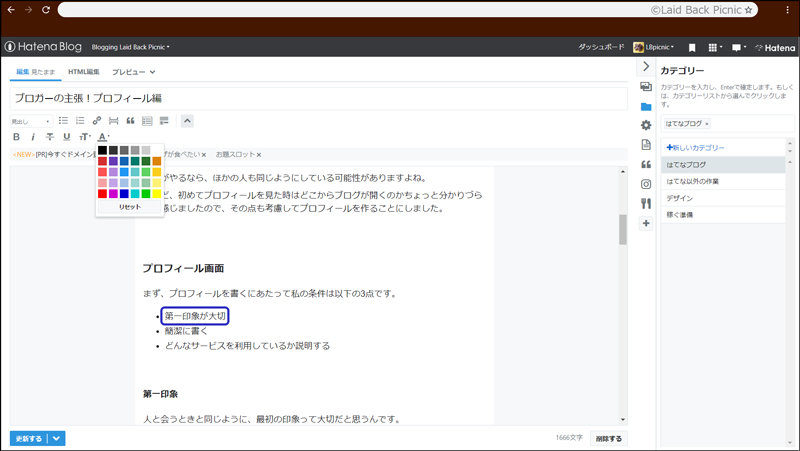
Task: Open the heading style dropdown
Action: pos(31,121)
